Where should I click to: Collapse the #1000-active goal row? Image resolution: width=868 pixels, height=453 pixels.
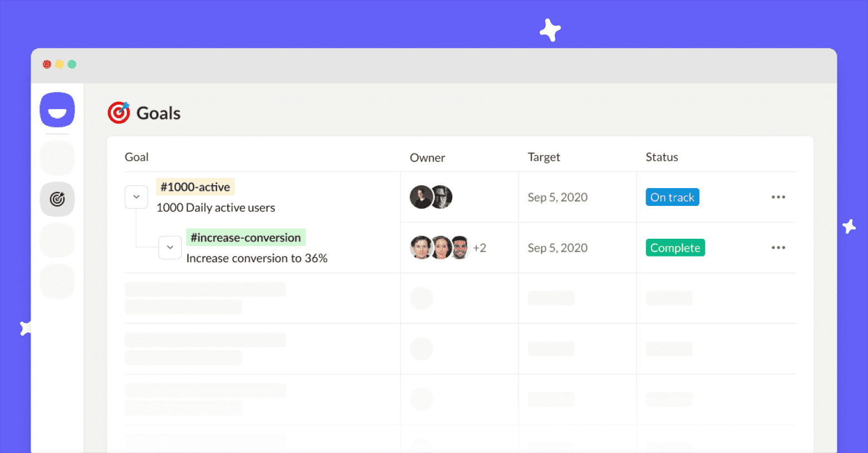point(136,197)
